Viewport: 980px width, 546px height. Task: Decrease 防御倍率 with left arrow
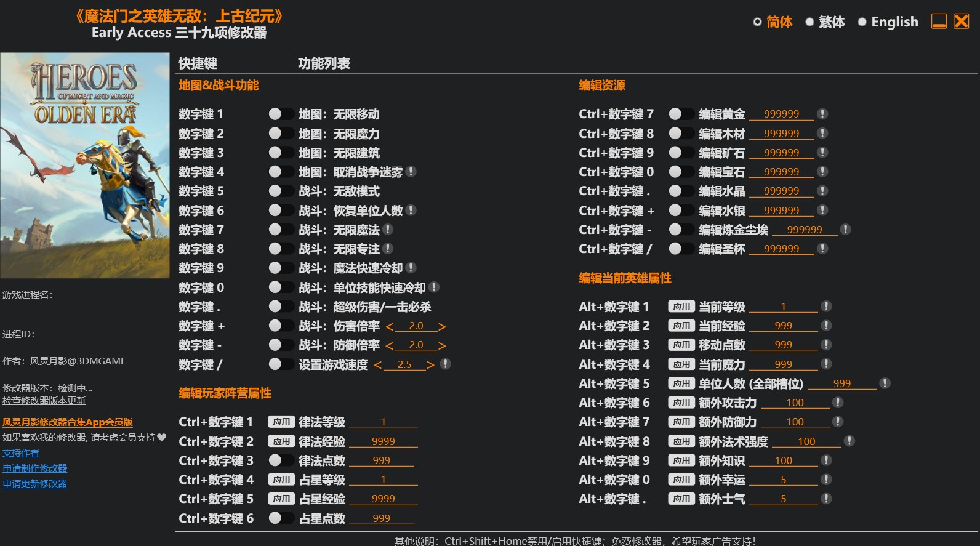(389, 345)
